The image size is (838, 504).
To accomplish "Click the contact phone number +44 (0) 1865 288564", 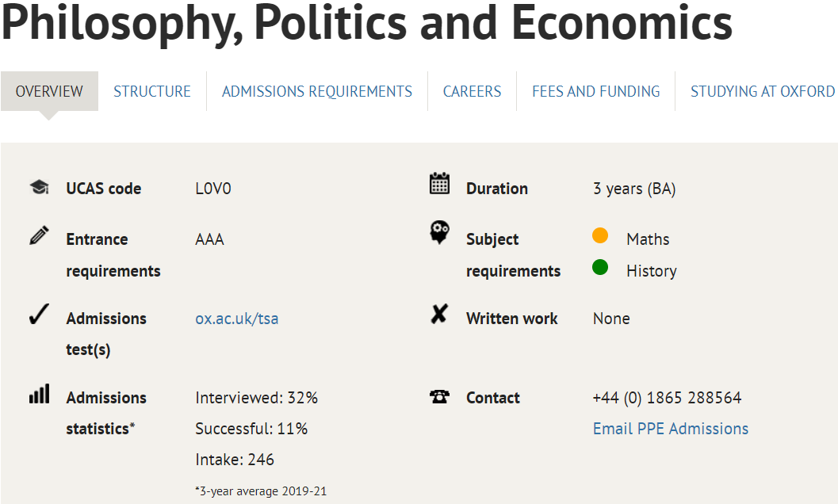I will coord(667,398).
